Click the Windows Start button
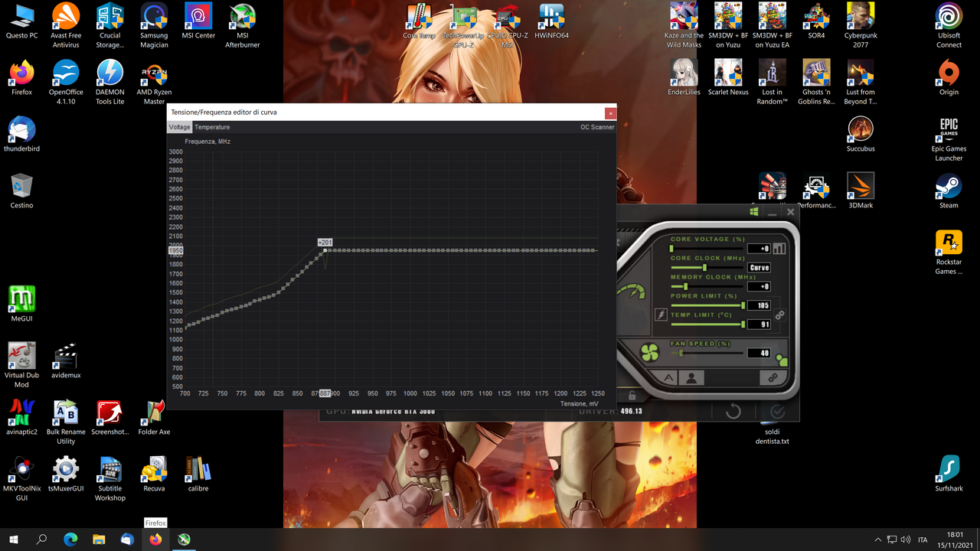The height and width of the screenshot is (551, 980). pyautogui.click(x=14, y=540)
